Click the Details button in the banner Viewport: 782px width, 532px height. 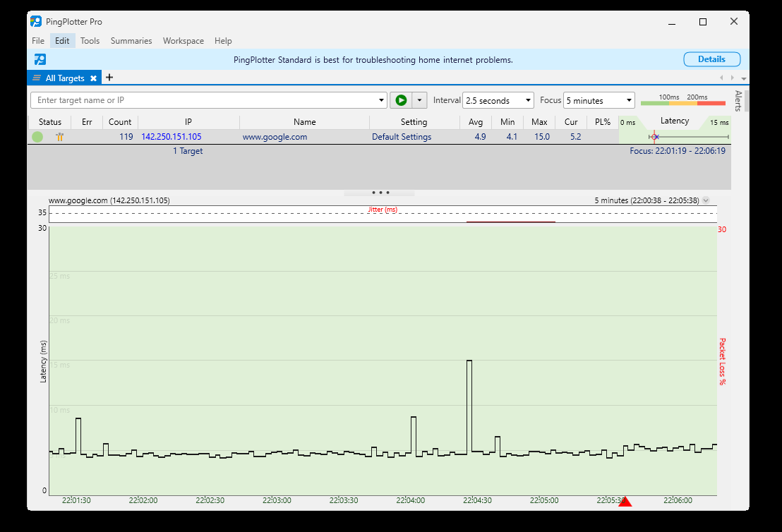point(711,59)
